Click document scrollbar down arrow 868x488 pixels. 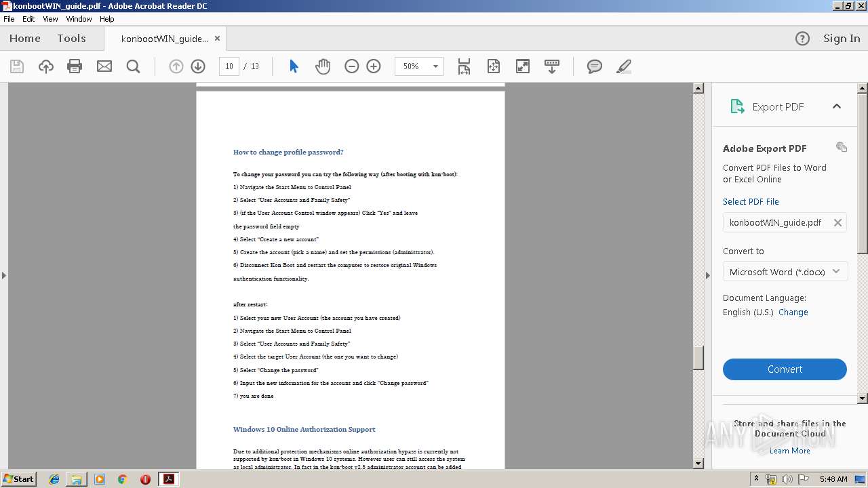(698, 464)
